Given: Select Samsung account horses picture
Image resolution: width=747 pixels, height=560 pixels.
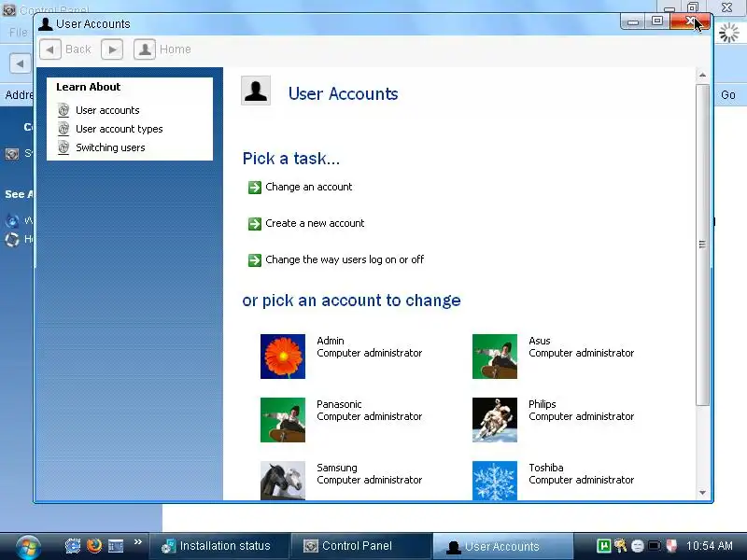Looking at the screenshot, I should point(283,481).
